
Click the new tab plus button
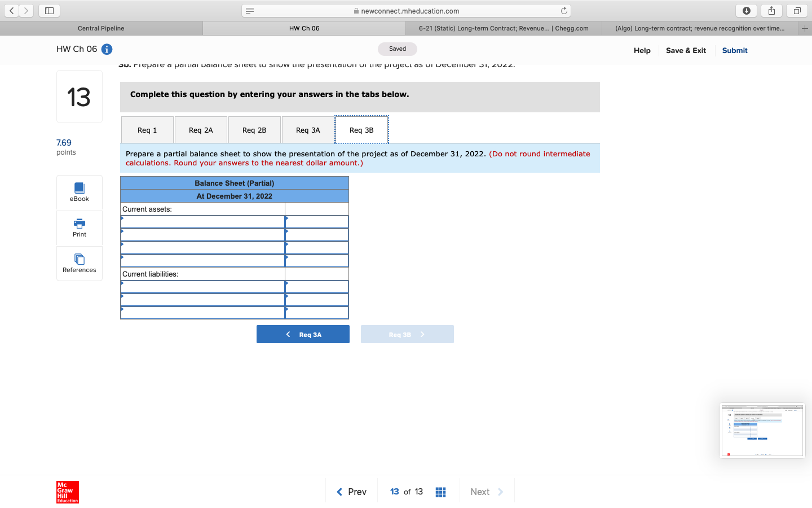point(805,28)
